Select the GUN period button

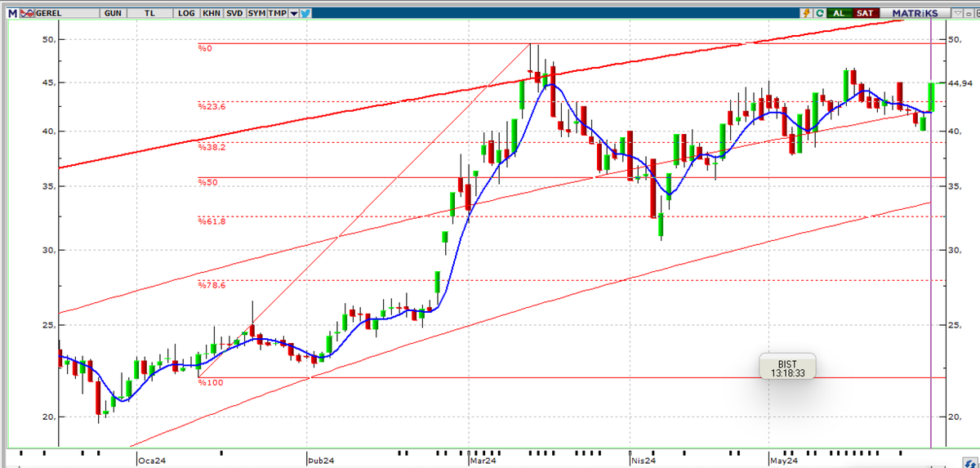113,13
